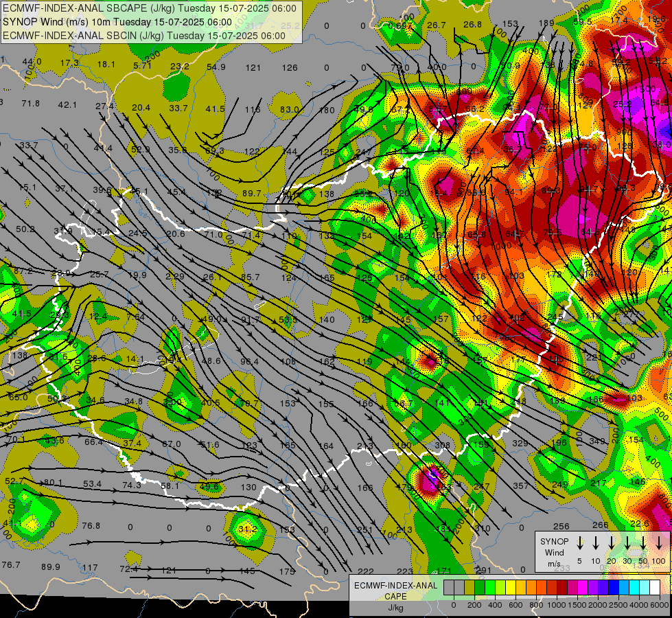Pick the cyan swatch left of 4000
This screenshot has width=672, height=618.
pyautogui.click(x=634, y=587)
